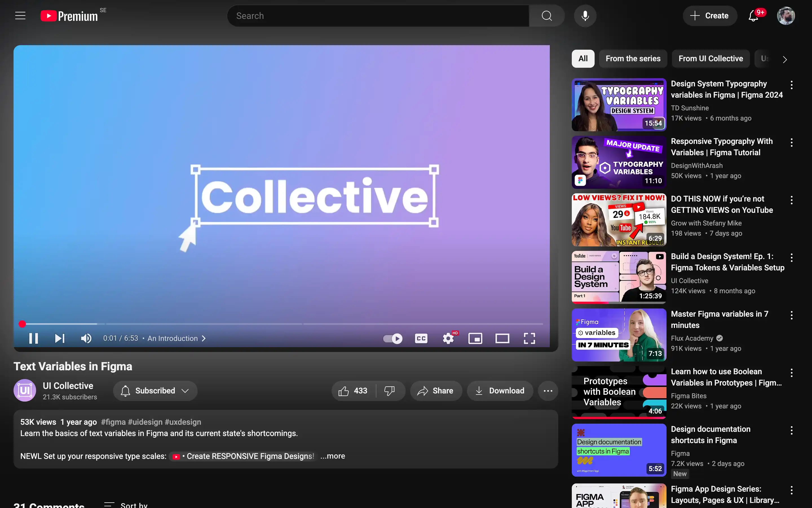Image resolution: width=812 pixels, height=508 pixels.
Task: Go to YouTube Premium home logo
Action: [x=69, y=16]
